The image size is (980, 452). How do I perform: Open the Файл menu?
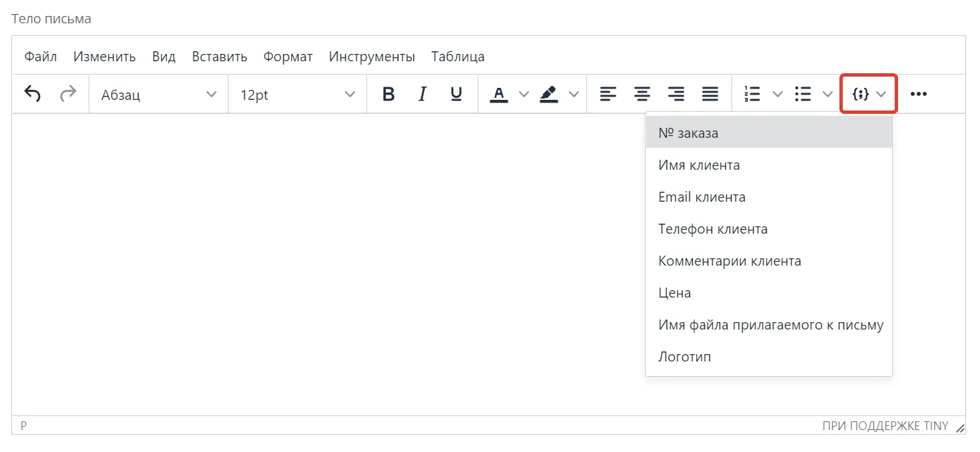41,57
